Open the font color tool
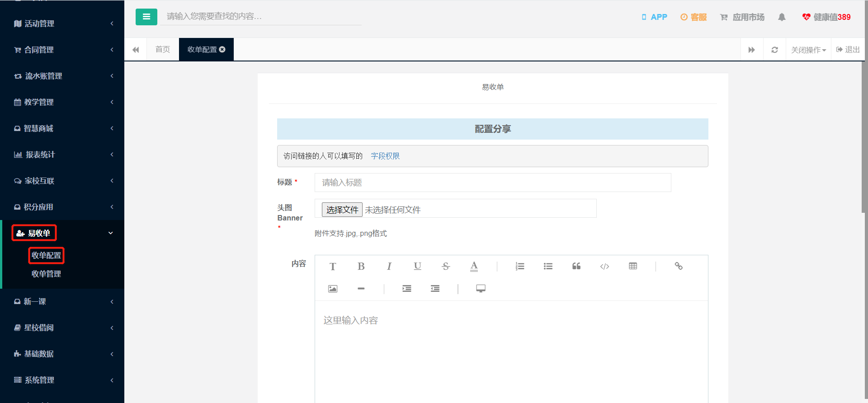The height and width of the screenshot is (403, 868). [x=474, y=266]
